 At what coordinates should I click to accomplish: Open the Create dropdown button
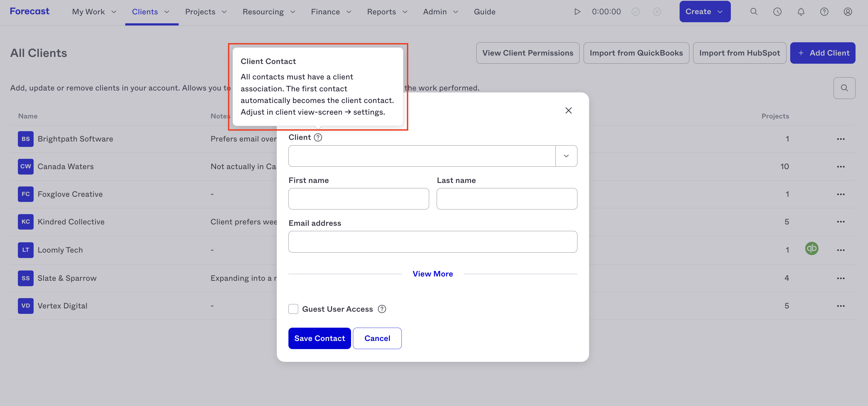(x=705, y=11)
